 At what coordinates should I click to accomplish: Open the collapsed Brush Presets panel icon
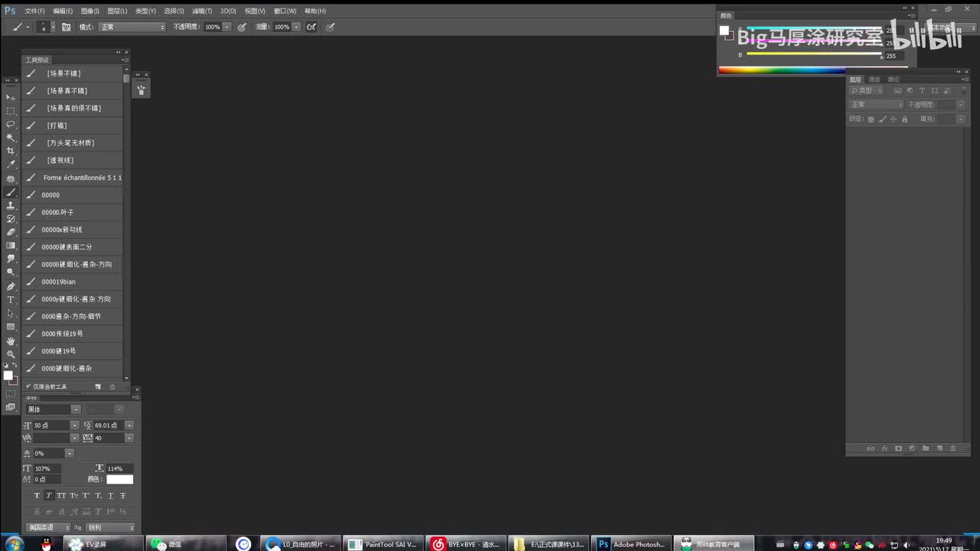coord(141,90)
